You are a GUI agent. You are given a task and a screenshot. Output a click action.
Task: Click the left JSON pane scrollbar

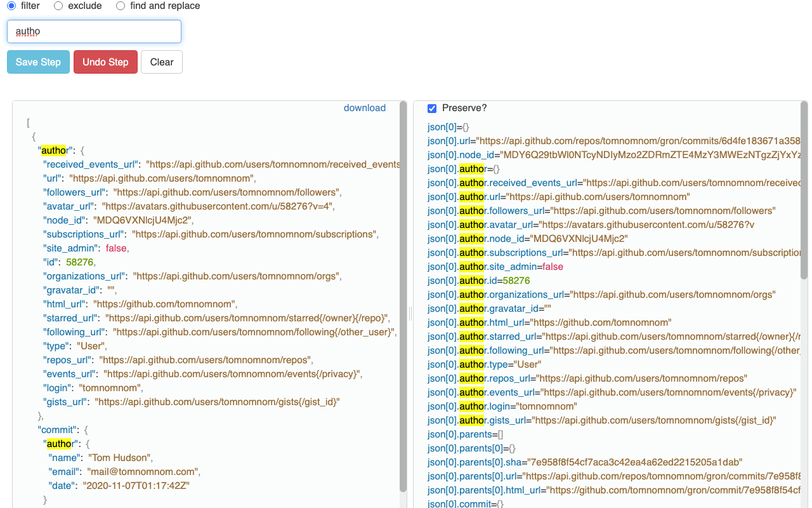(403, 296)
